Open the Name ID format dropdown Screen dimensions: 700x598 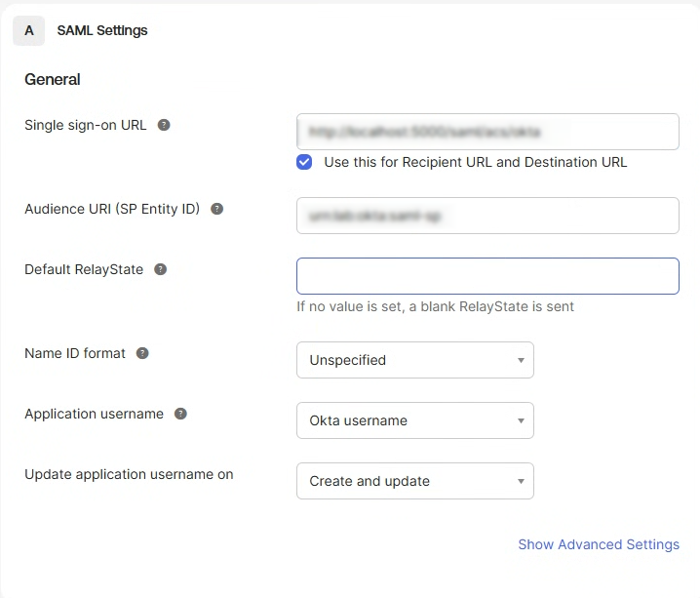(415, 360)
